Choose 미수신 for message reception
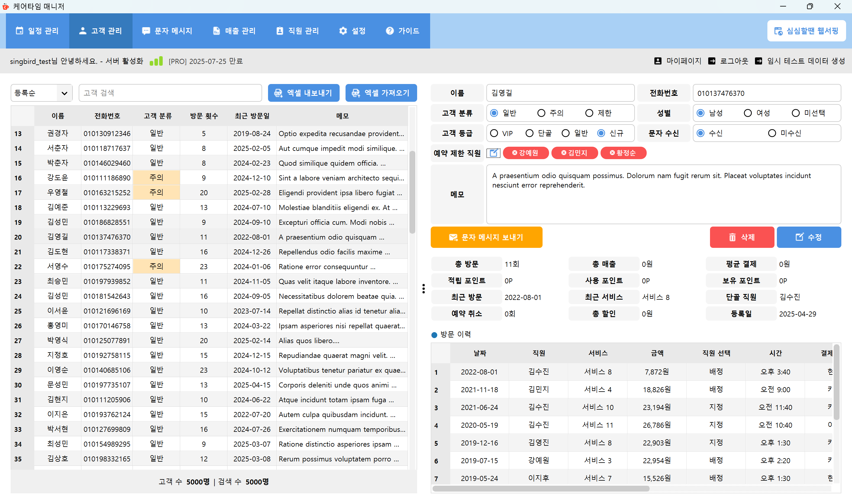The image size is (852, 504). pyautogui.click(x=772, y=133)
